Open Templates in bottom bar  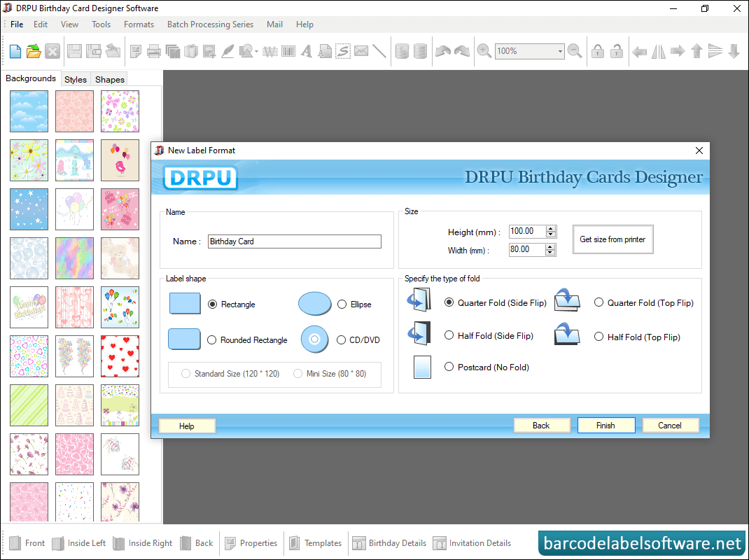pos(316,543)
